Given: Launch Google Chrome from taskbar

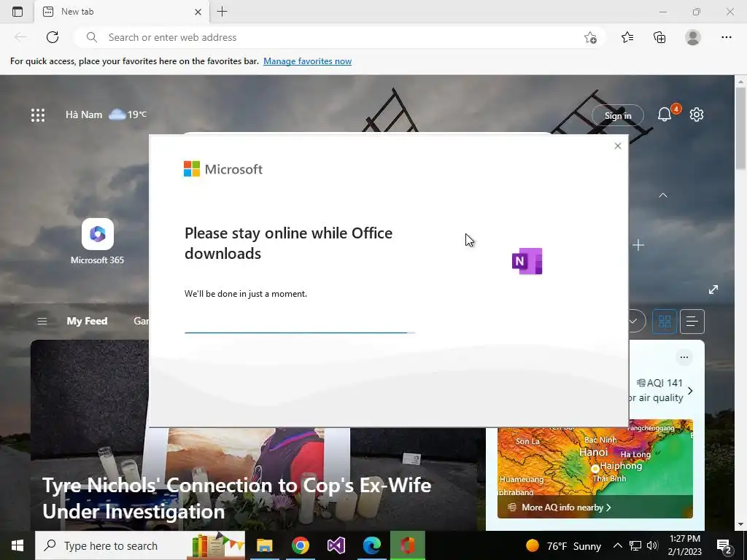Looking at the screenshot, I should click(x=300, y=545).
